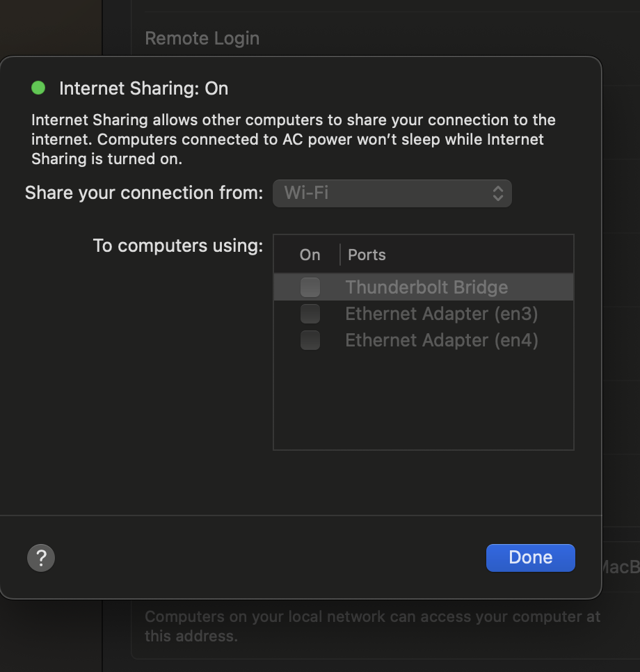Click the green Internet Sharing status indicator
The width and height of the screenshot is (640, 672).
38,88
